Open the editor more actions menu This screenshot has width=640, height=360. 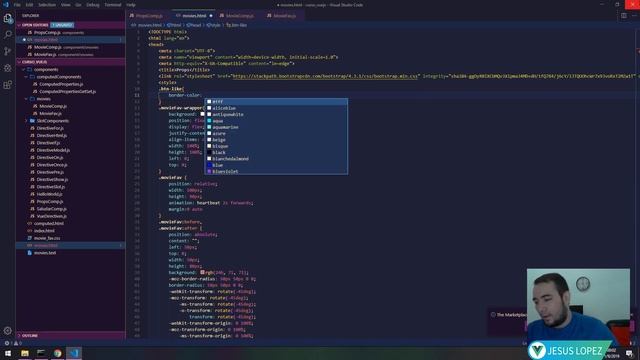click(634, 16)
